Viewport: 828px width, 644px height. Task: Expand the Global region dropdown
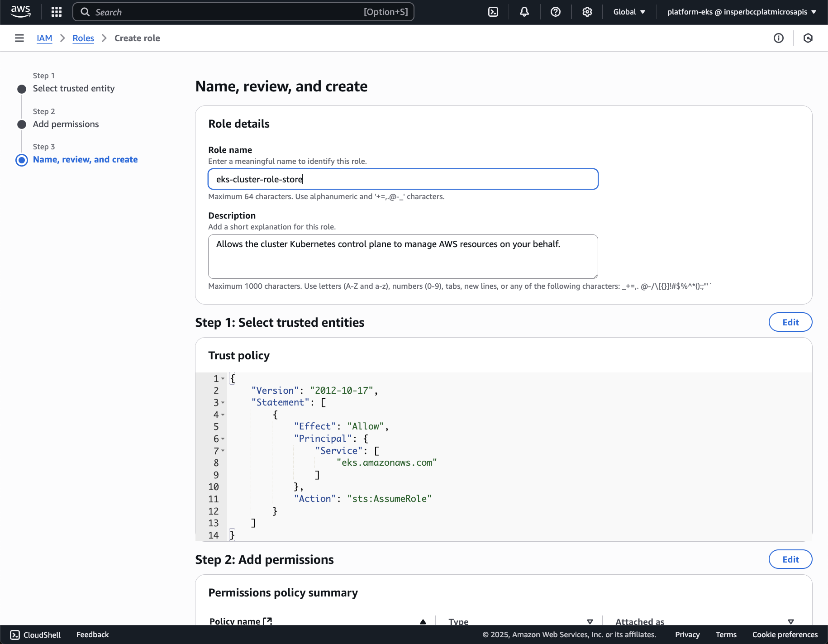click(629, 12)
